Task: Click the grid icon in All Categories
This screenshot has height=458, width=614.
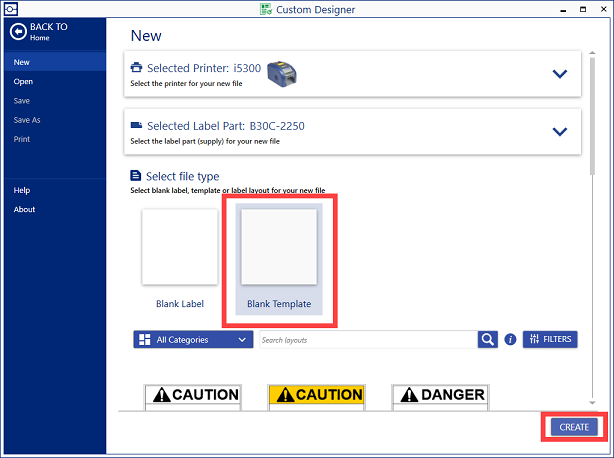Action: [x=144, y=340]
